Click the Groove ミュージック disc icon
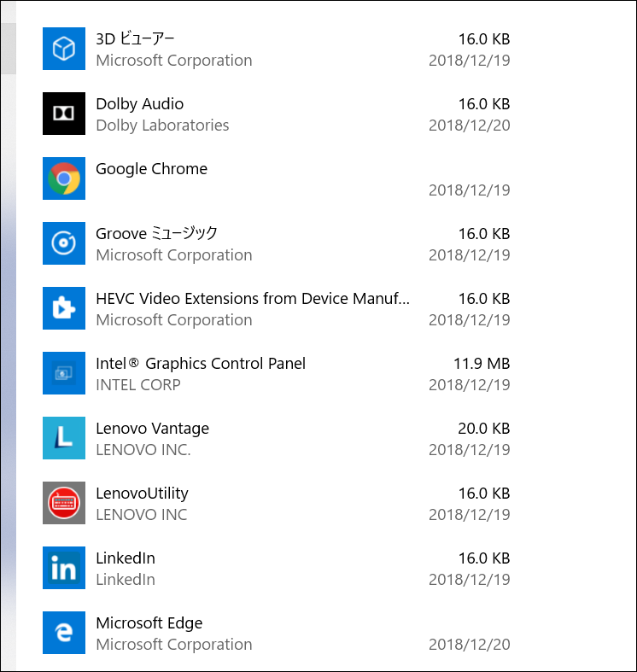The image size is (637, 672). pos(64,243)
